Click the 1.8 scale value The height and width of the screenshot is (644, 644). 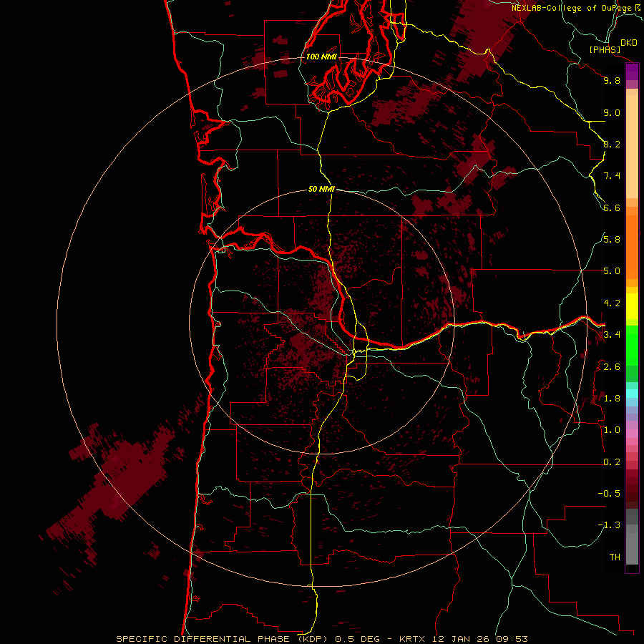pos(612,399)
